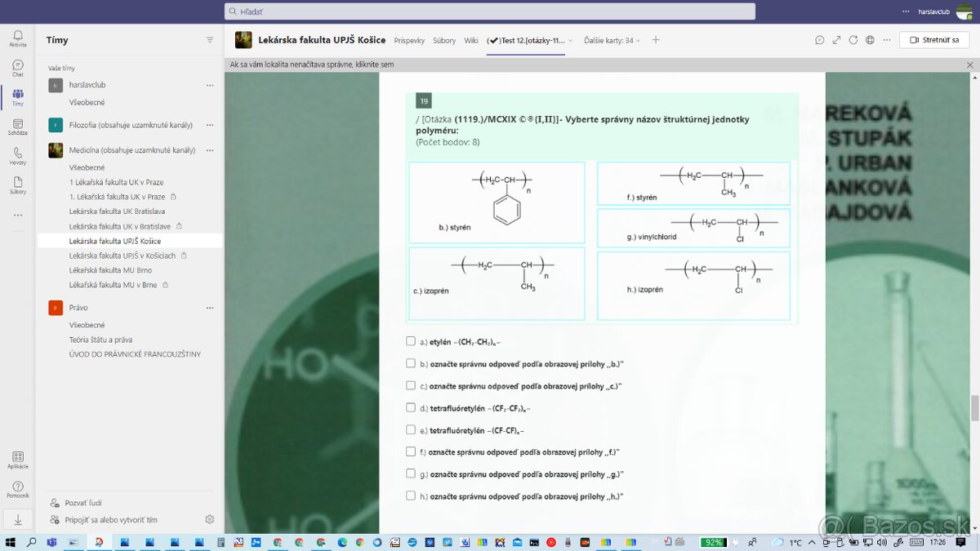Click the Stretnúť sa button
Image resolution: width=980 pixels, height=551 pixels.
click(x=934, y=40)
